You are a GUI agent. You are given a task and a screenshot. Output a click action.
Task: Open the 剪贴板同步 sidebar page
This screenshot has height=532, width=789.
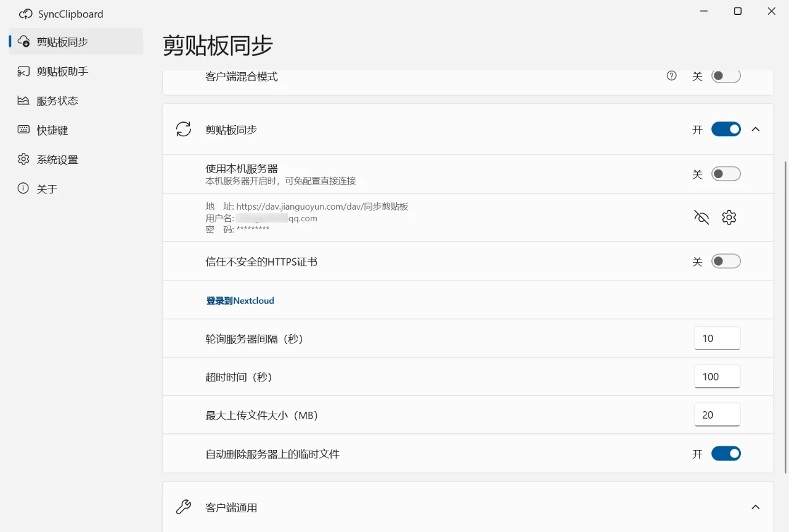pos(76,41)
